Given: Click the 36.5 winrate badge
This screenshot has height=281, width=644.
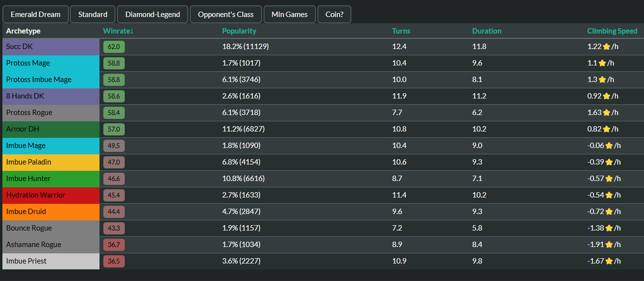Looking at the screenshot, I should pos(114,262).
